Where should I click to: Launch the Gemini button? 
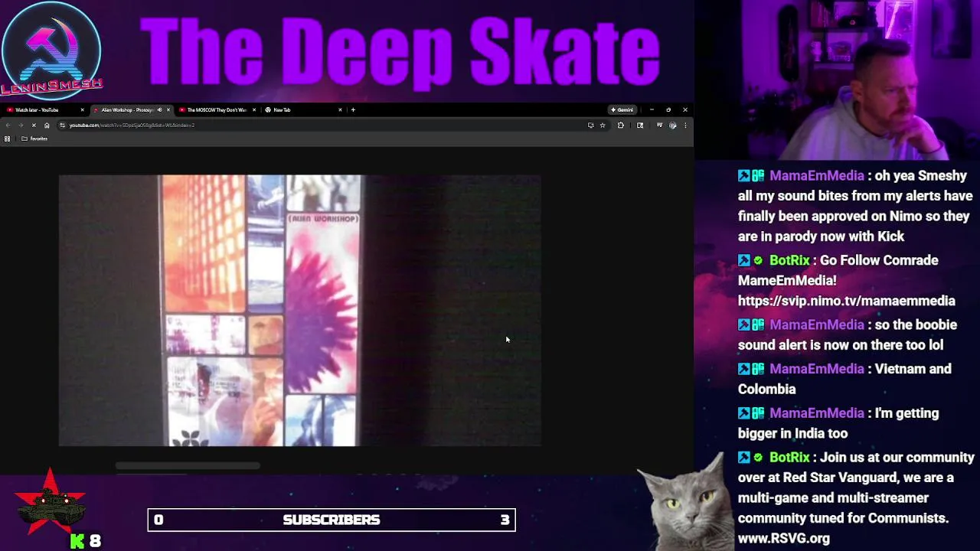pos(622,109)
